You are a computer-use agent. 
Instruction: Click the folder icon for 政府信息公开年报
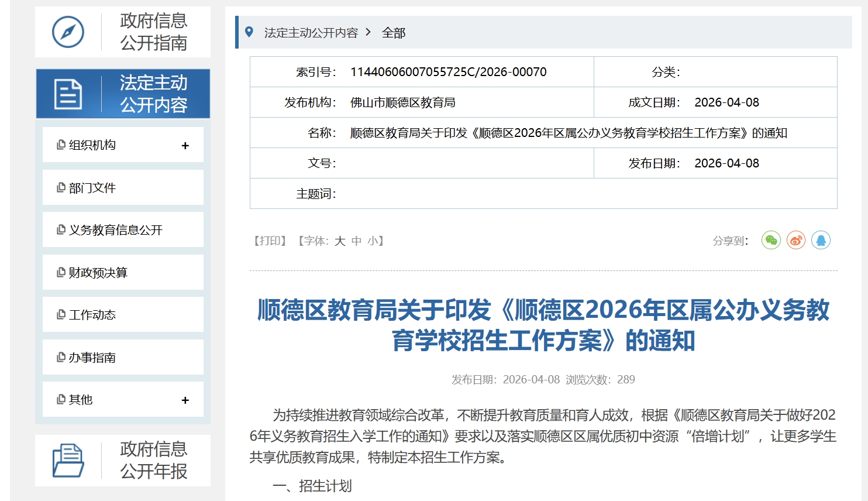(68, 461)
